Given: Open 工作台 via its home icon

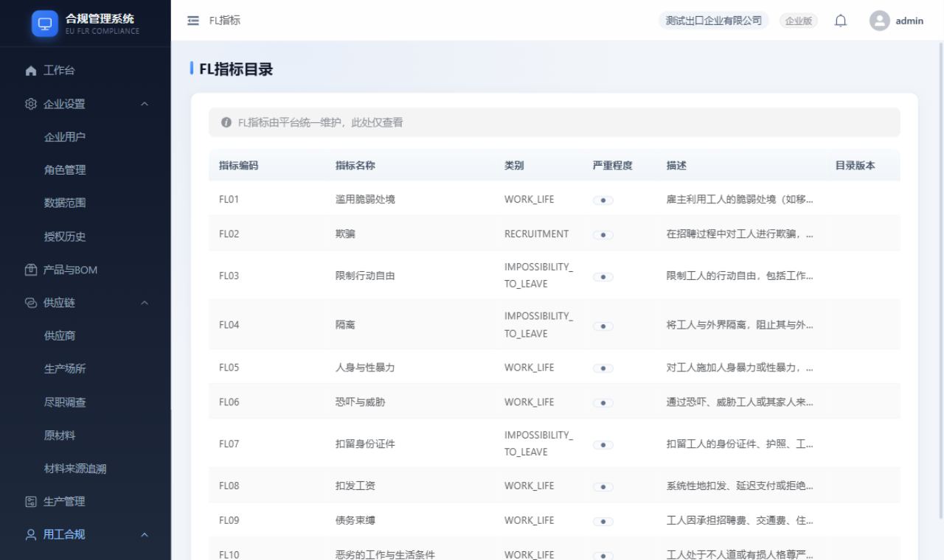Looking at the screenshot, I should point(30,71).
